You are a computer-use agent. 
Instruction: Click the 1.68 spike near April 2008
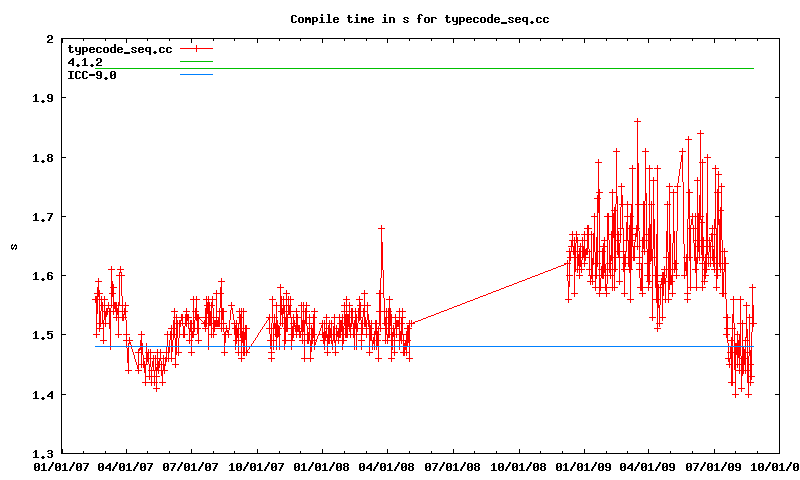click(x=381, y=228)
